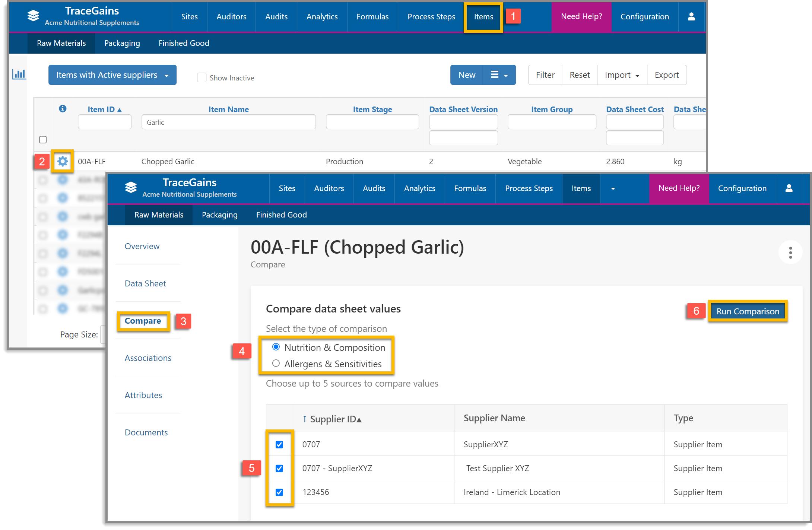Check the select-all checkbox in the items table
This screenshot has width=812, height=530.
[x=43, y=139]
